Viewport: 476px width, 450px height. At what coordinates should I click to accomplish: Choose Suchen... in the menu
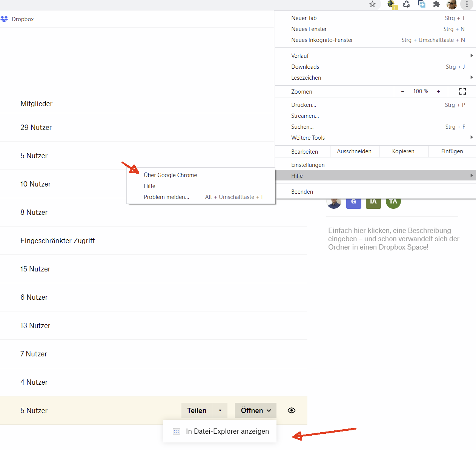point(375,127)
